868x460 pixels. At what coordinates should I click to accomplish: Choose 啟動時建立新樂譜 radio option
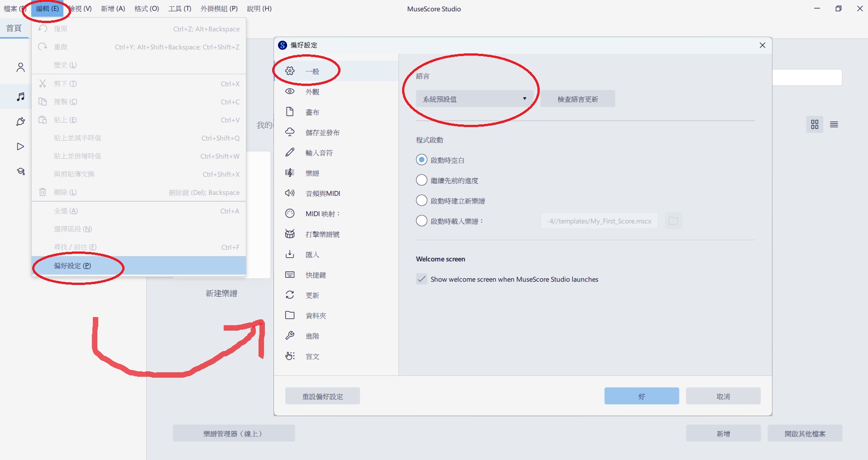(422, 200)
